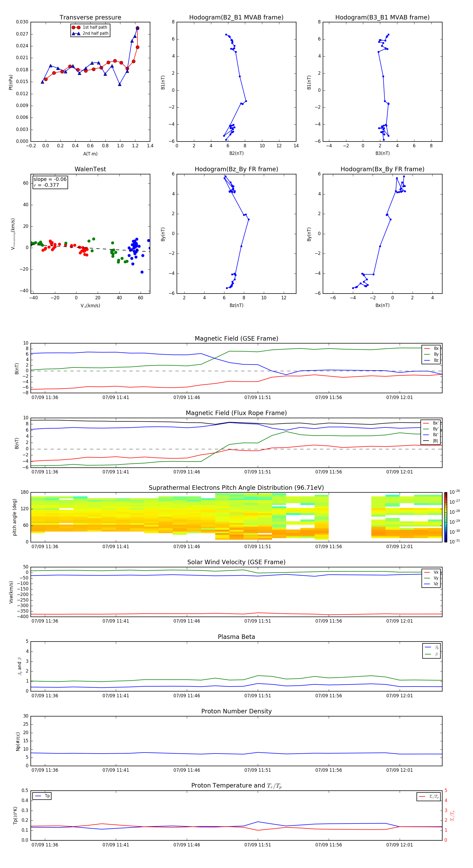Click 'Solar Wind Velocity (GSE Frame)' title
This screenshot has width=473, height=868.
point(236,562)
